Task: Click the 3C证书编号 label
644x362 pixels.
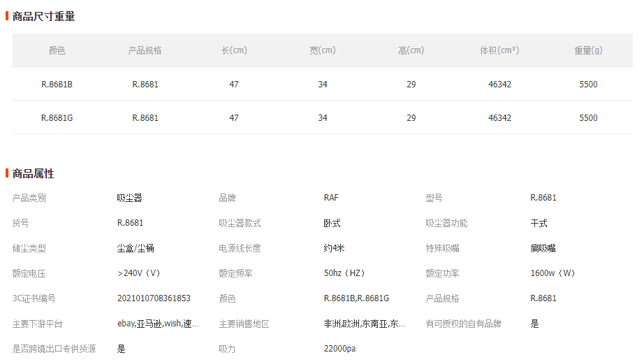Action: pos(34,298)
